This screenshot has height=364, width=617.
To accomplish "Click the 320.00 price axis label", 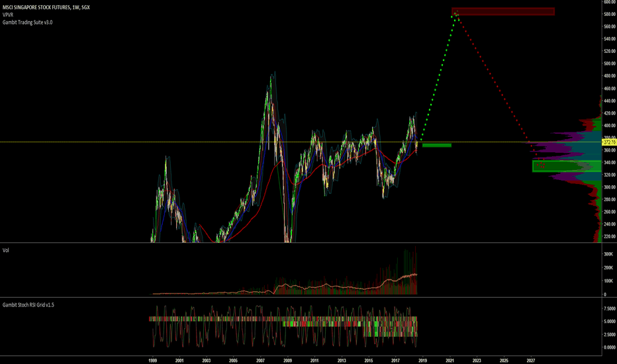I will point(610,175).
